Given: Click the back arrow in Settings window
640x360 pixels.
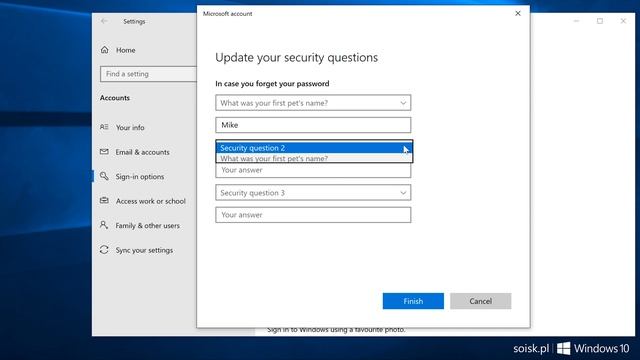Looking at the screenshot, I should tap(104, 21).
